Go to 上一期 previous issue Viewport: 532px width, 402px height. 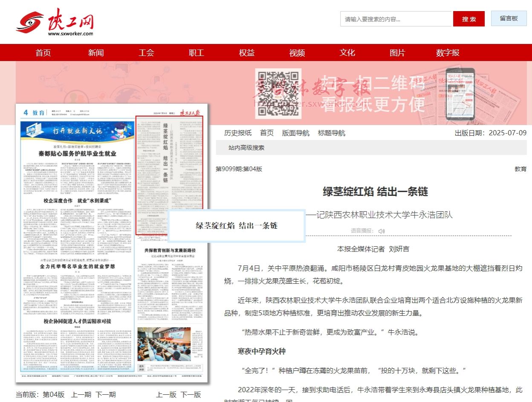(81, 394)
